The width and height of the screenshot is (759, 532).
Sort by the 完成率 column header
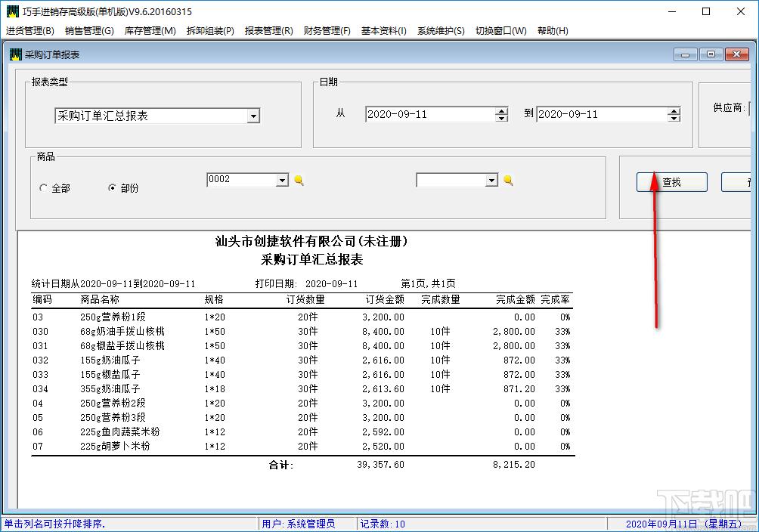[555, 300]
